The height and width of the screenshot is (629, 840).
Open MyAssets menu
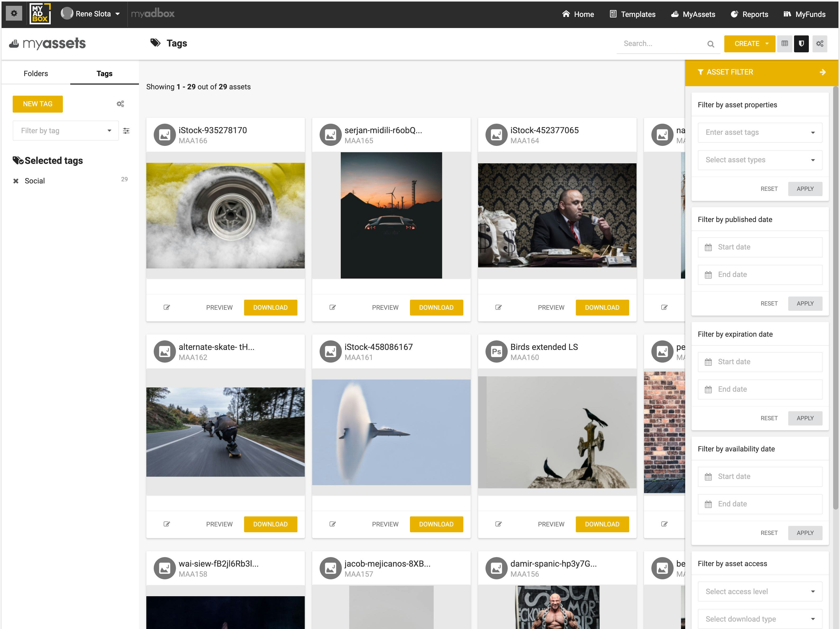(693, 14)
